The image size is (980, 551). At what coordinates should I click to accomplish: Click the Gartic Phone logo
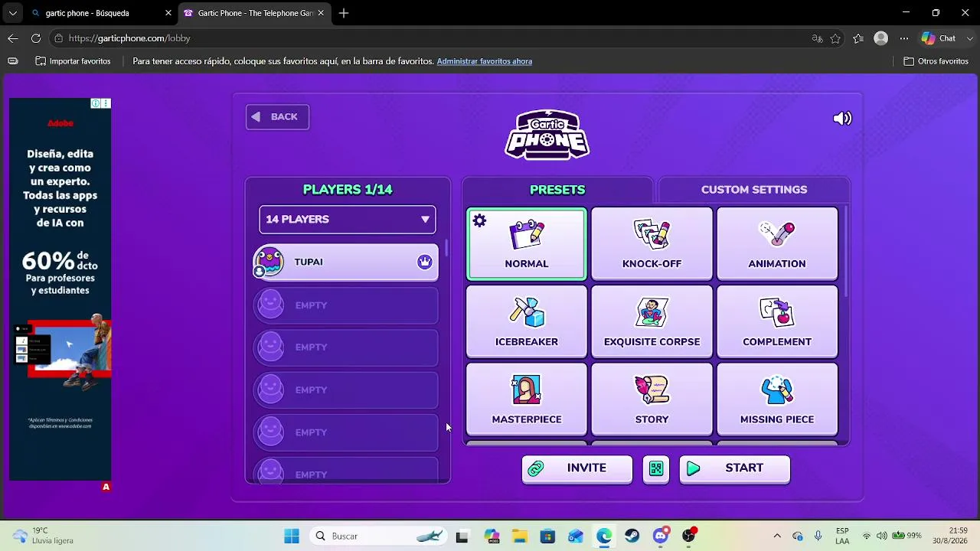[547, 135]
